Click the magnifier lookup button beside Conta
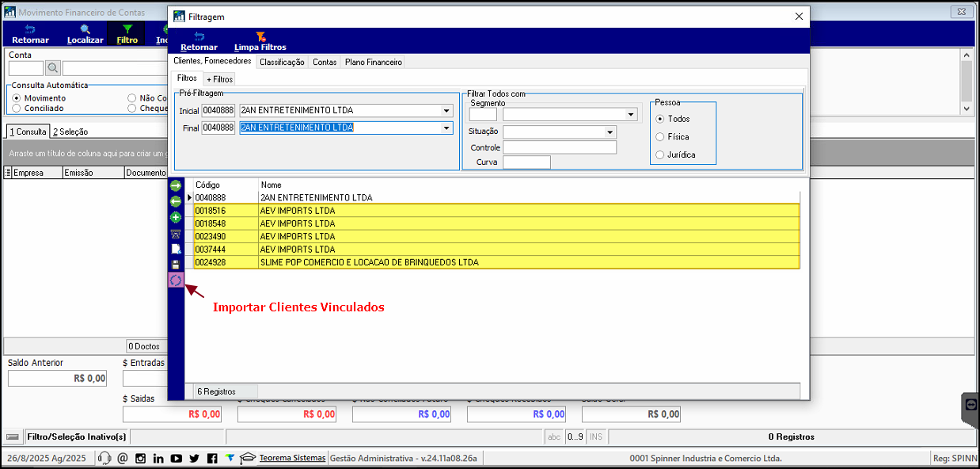Image resolution: width=980 pixels, height=469 pixels. tap(53, 68)
